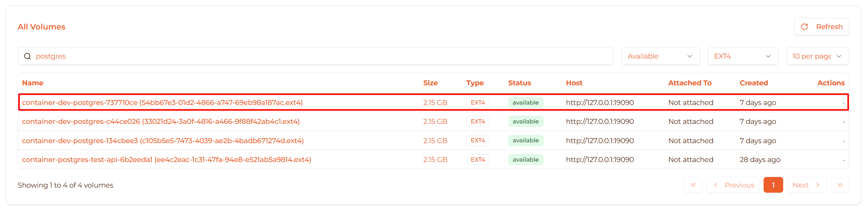The width and height of the screenshot is (868, 210).
Task: Click the Next page button
Action: coord(806,185)
